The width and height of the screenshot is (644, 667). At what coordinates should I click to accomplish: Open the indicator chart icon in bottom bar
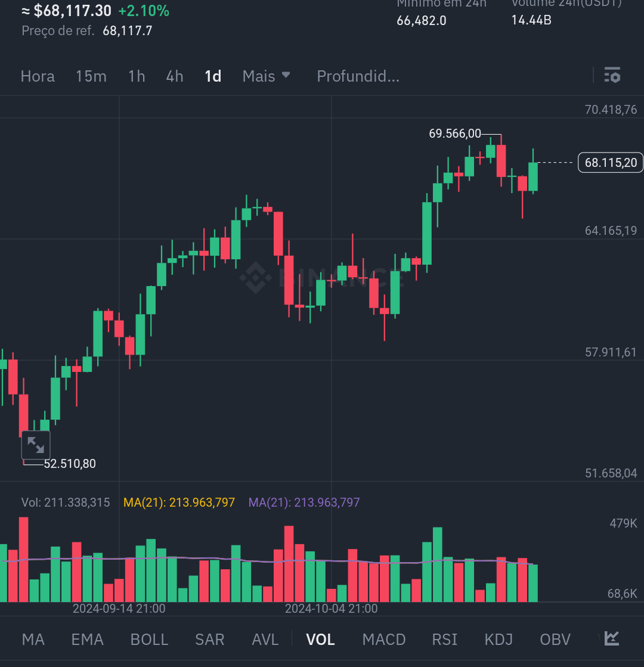(611, 638)
